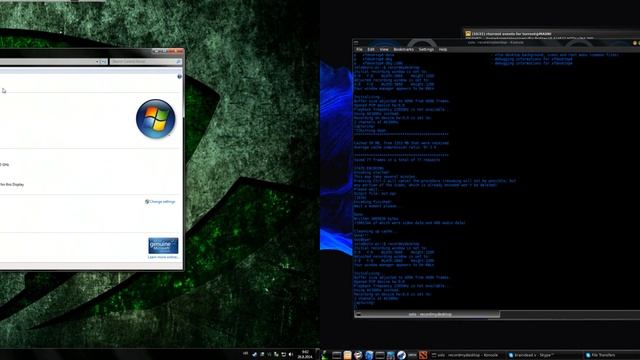
Task: Switch to File Transfers in the taskbar
Action: [x=611, y=355]
